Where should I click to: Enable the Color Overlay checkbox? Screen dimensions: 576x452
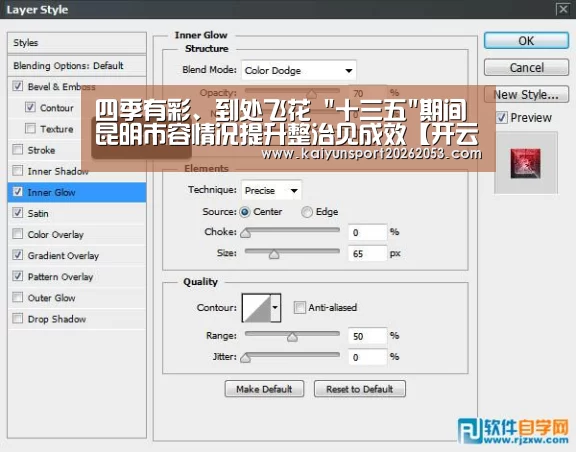(18, 234)
